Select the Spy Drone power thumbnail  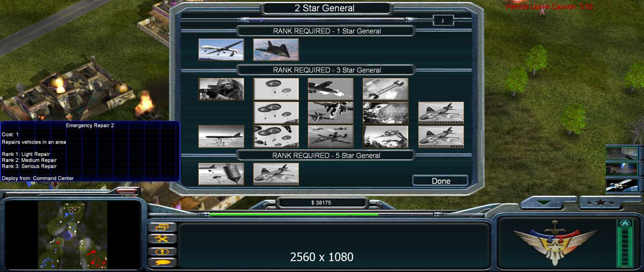(x=221, y=50)
